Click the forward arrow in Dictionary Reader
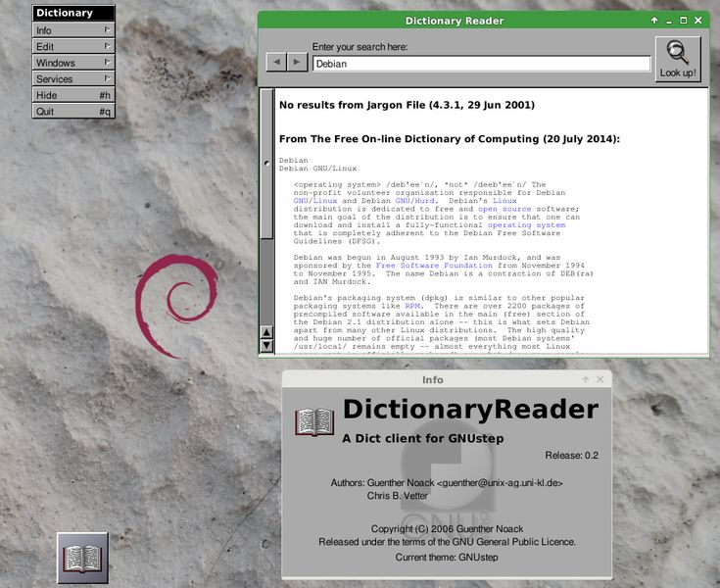Screen dimensions: 720x588 297,62
